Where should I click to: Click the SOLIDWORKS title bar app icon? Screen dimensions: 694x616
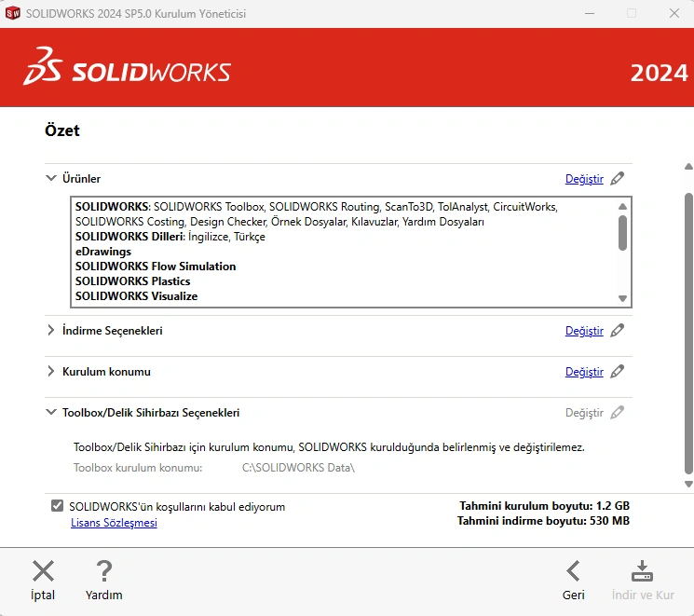pyautogui.click(x=13, y=13)
